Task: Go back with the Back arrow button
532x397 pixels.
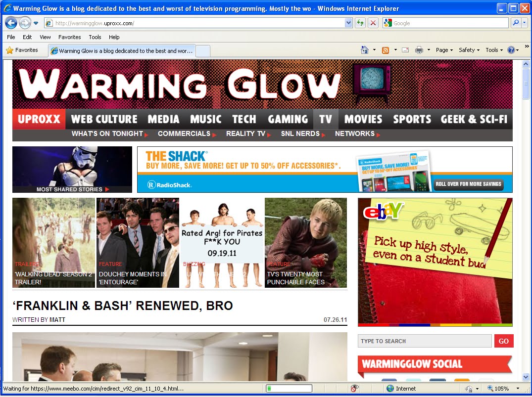Action: [x=11, y=23]
